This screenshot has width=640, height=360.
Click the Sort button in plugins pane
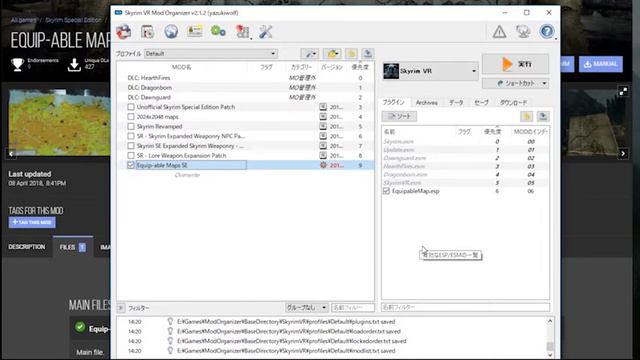(399, 116)
